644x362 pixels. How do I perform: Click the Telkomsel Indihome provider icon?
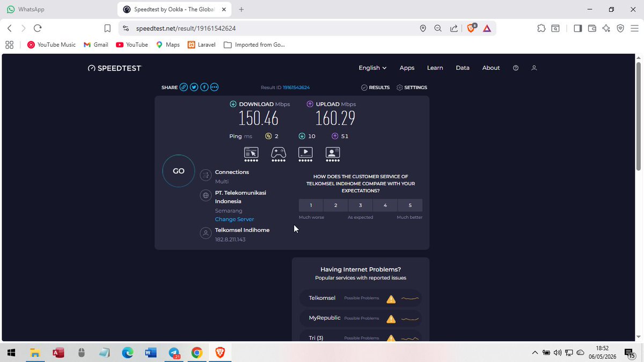[x=205, y=233]
